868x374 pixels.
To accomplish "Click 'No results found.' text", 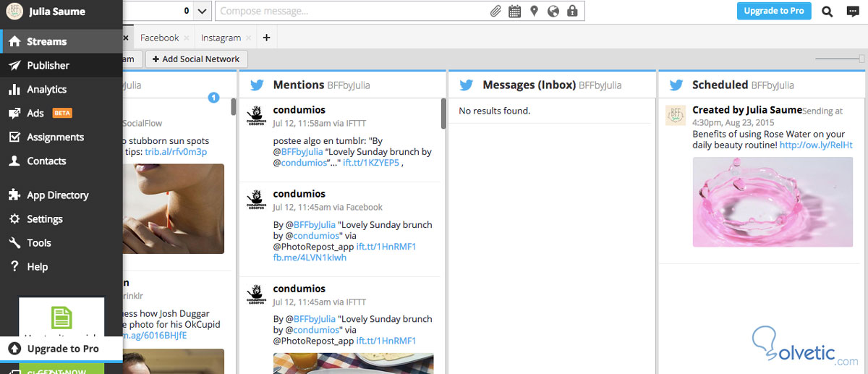I will [x=495, y=111].
